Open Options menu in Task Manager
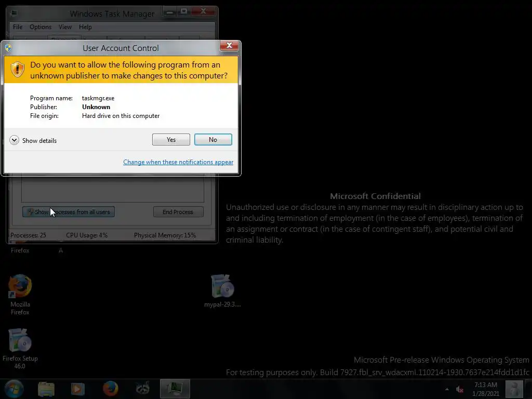This screenshot has height=399, width=532. (41, 27)
